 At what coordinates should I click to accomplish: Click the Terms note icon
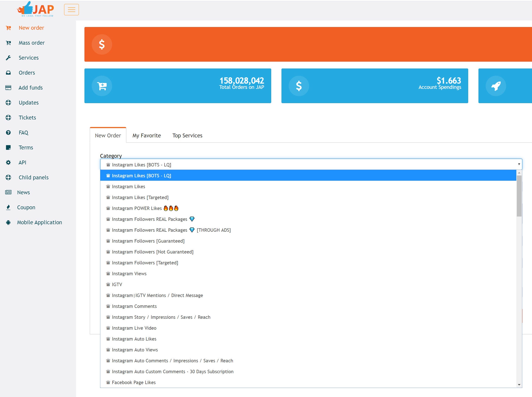pyautogui.click(x=8, y=147)
